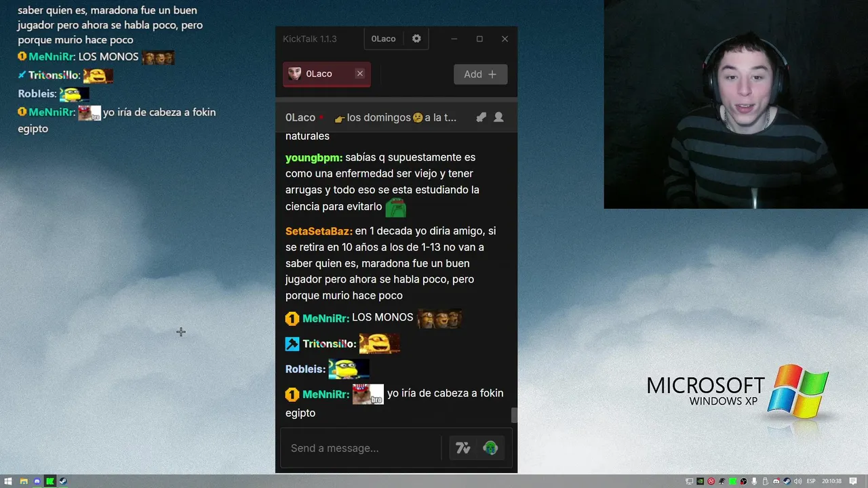Close the 0Laco chatroom tab
Screen dimensions: 868x488
pos(360,74)
